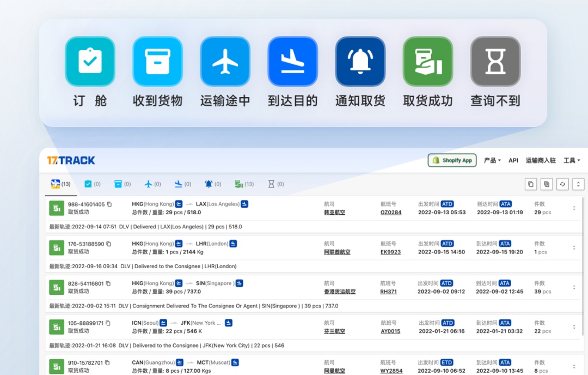588x375 pixels.
Task: Select the delivered (13) filter tab
Action: 244,184
